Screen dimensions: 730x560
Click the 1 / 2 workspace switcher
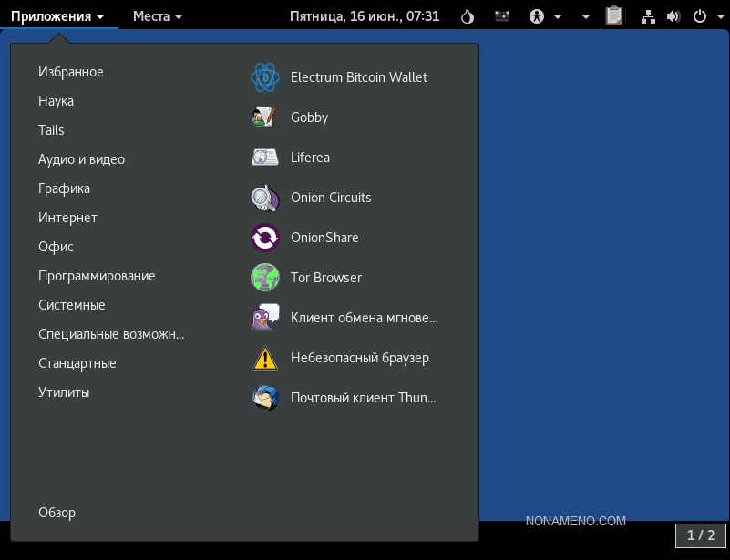click(701, 535)
